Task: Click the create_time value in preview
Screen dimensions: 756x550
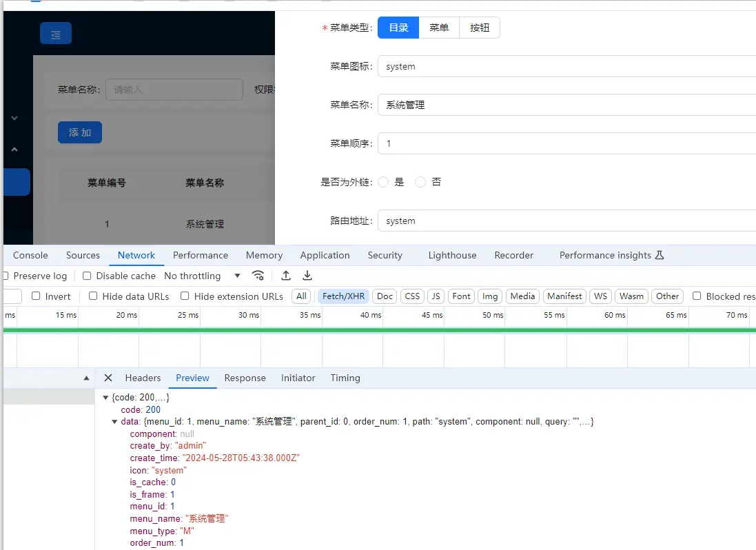Action: tap(241, 458)
